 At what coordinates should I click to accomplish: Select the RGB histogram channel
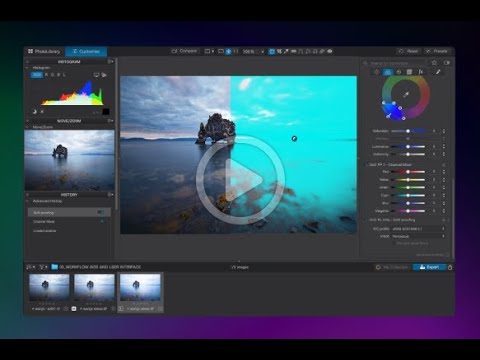[x=37, y=75]
